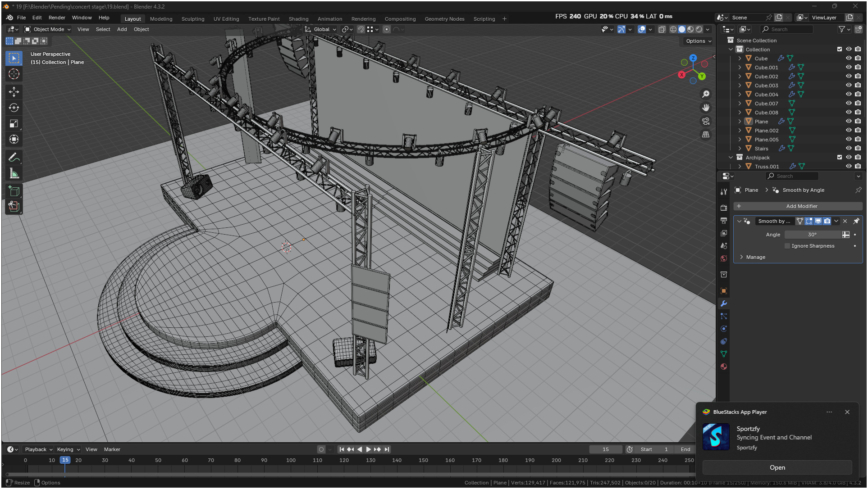Open the Material properties tab

tap(724, 367)
